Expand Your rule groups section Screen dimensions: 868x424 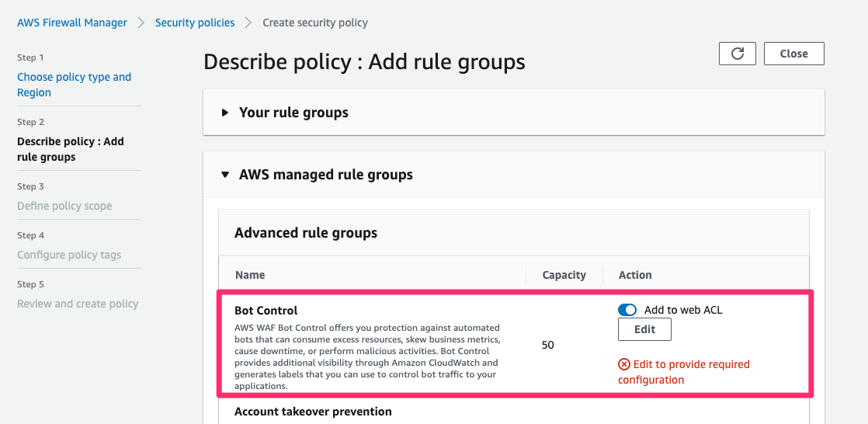[x=293, y=113]
